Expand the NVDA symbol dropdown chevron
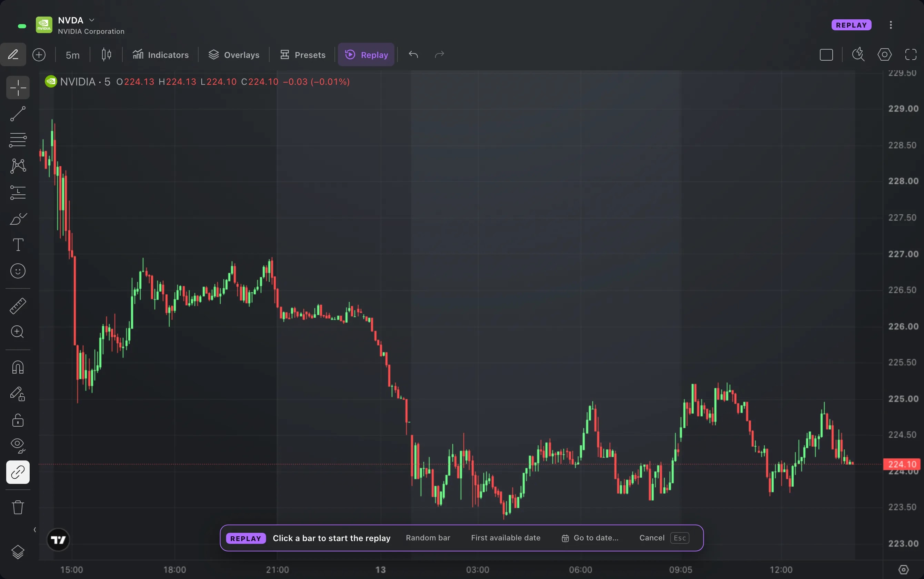Screen dimensions: 924x579 (92, 20)
